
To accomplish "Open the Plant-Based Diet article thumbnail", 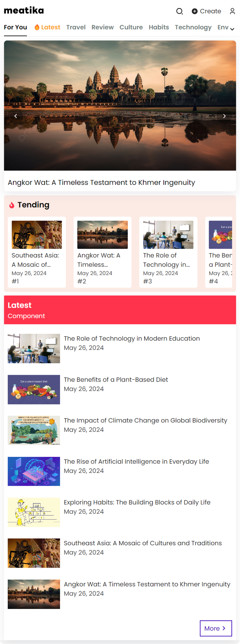I will 34,389.
